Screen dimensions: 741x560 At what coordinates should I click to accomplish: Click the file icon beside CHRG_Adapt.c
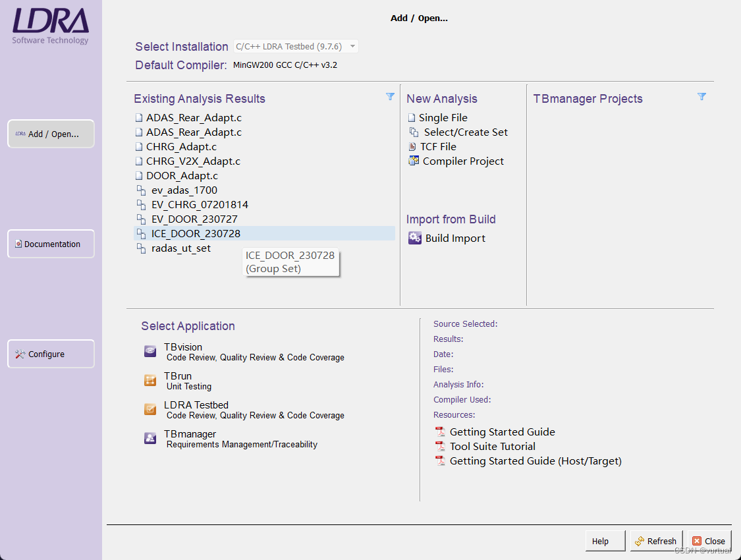click(139, 147)
